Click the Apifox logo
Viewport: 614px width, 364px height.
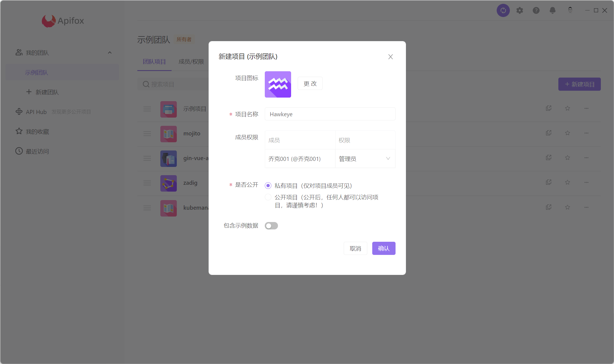[x=63, y=21]
